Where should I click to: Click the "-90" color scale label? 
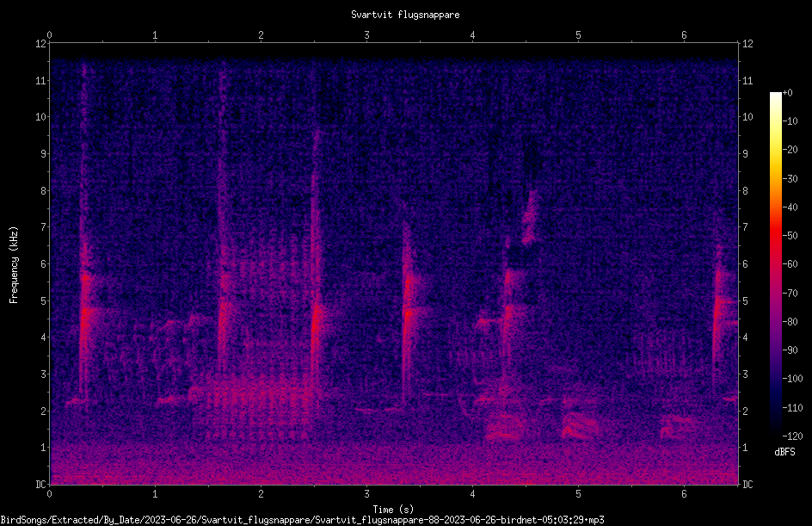click(x=790, y=350)
